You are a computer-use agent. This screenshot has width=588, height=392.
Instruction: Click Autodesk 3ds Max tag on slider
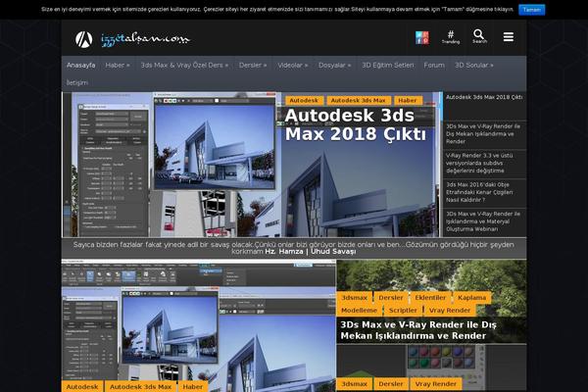tap(358, 101)
